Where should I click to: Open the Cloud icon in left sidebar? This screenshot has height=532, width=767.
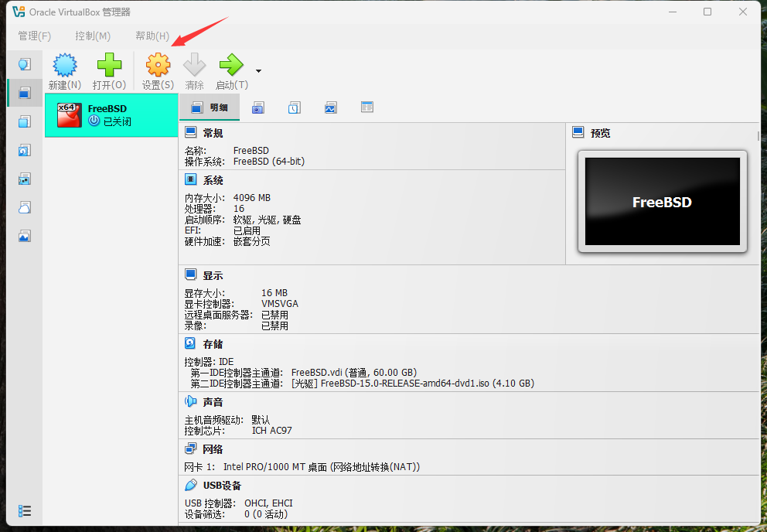(25, 207)
